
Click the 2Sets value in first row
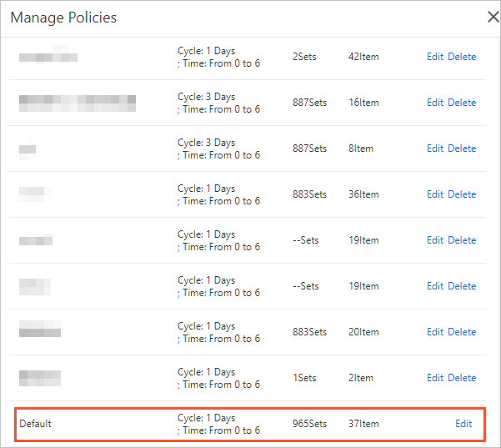[304, 57]
